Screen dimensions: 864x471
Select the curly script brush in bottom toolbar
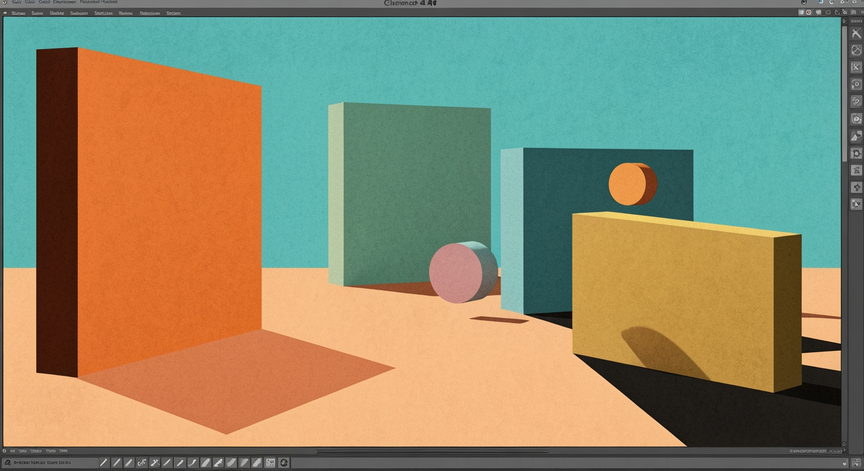pos(142,463)
